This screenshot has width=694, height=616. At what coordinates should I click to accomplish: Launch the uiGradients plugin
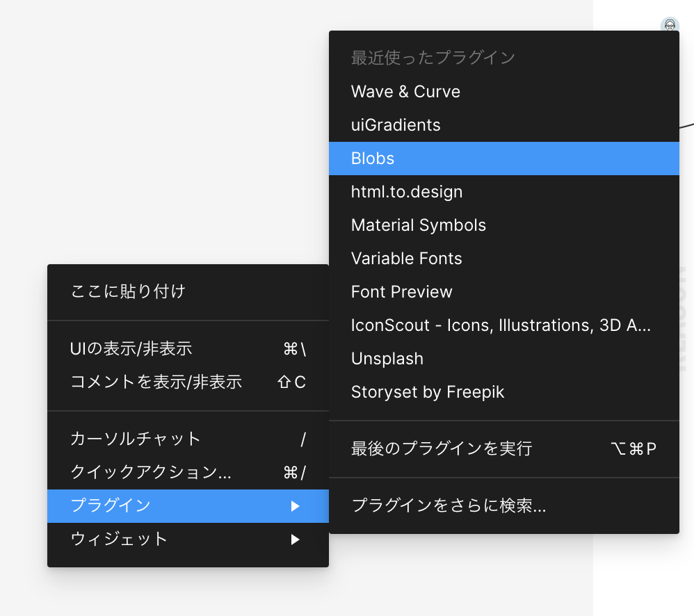point(396,125)
